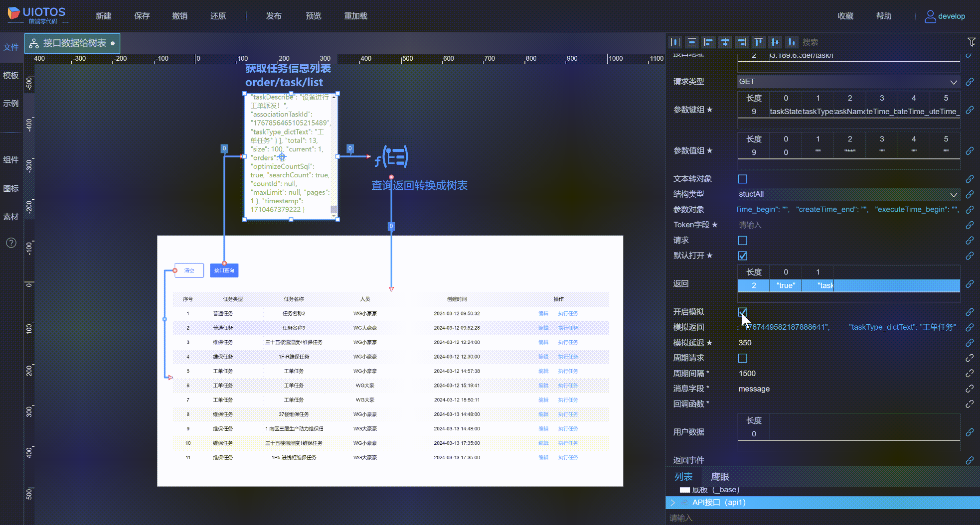The height and width of the screenshot is (525, 980).
Task: Open the 请求类型 GET dropdown
Action: (848, 82)
